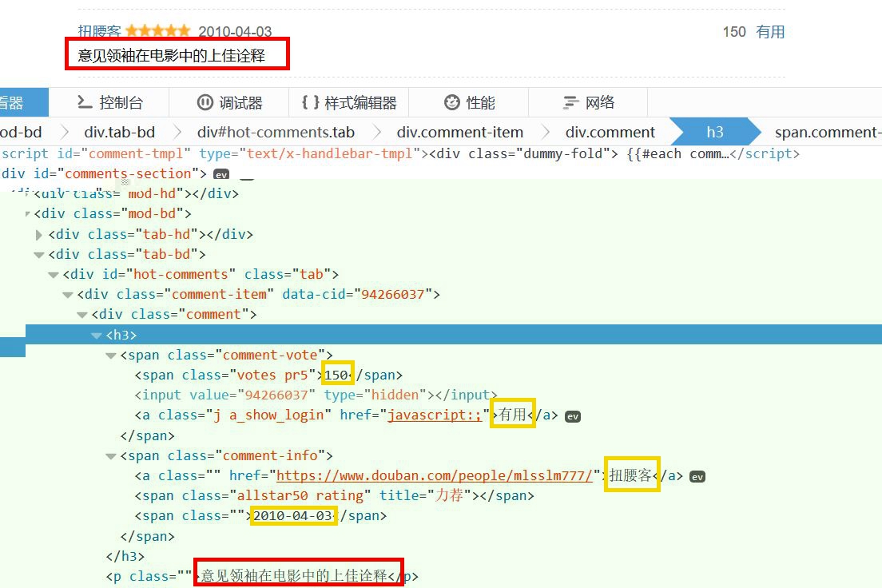Click the gauge icon beside 性能

[451, 102]
